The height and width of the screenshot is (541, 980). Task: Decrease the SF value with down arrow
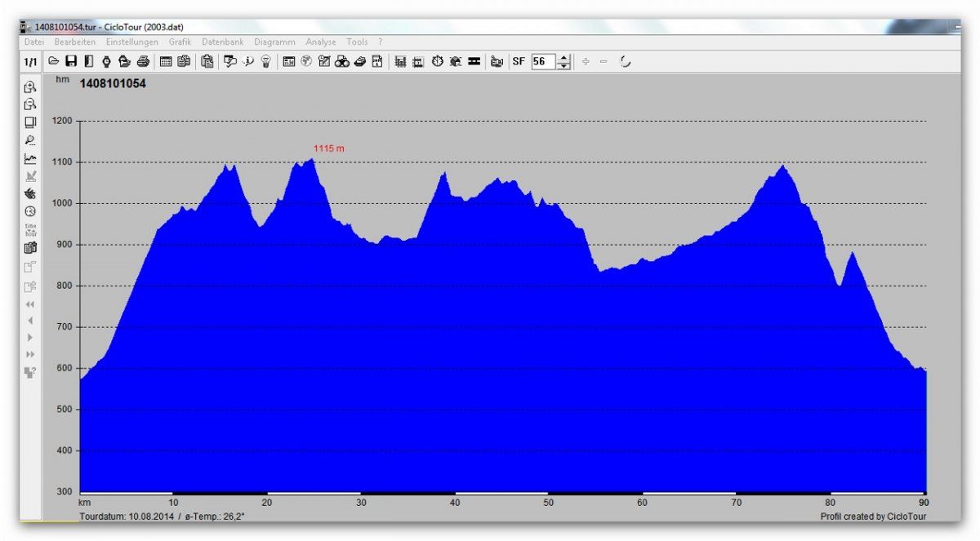563,65
